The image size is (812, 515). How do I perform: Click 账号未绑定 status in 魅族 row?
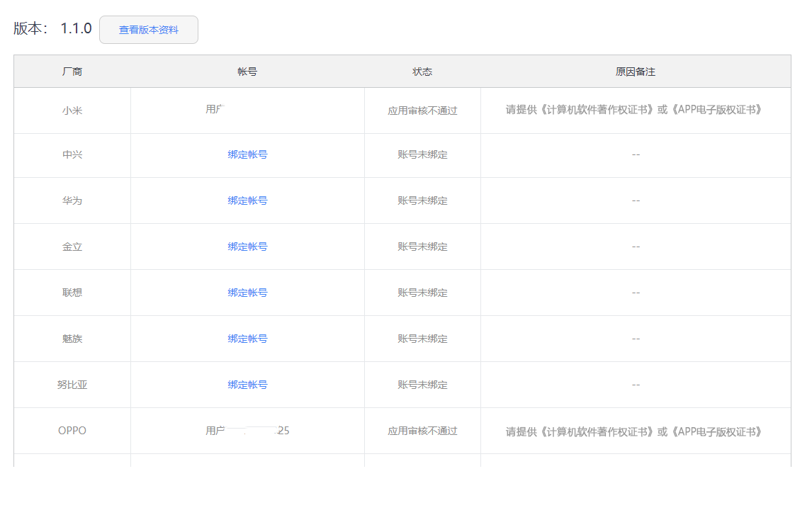point(422,339)
